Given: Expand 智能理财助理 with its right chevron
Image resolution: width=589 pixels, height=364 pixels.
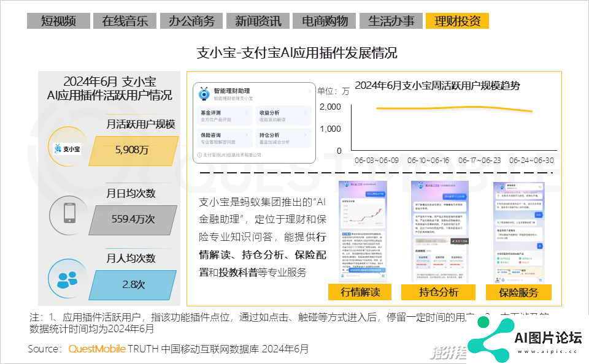Looking at the screenshot, I should [x=309, y=91].
